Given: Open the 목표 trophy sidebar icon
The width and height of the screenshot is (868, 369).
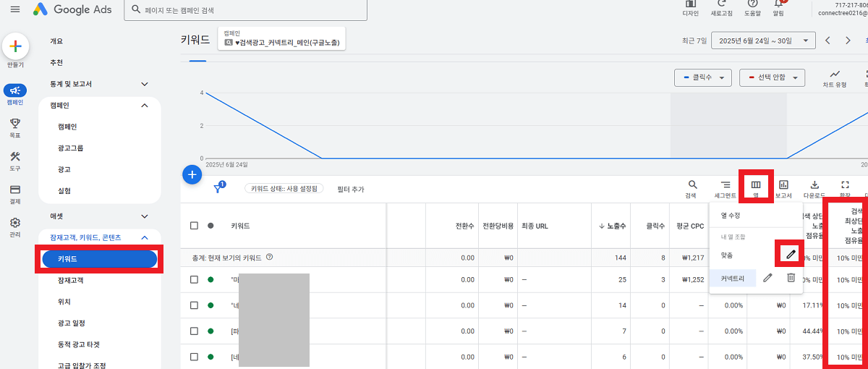Looking at the screenshot, I should (x=15, y=124).
